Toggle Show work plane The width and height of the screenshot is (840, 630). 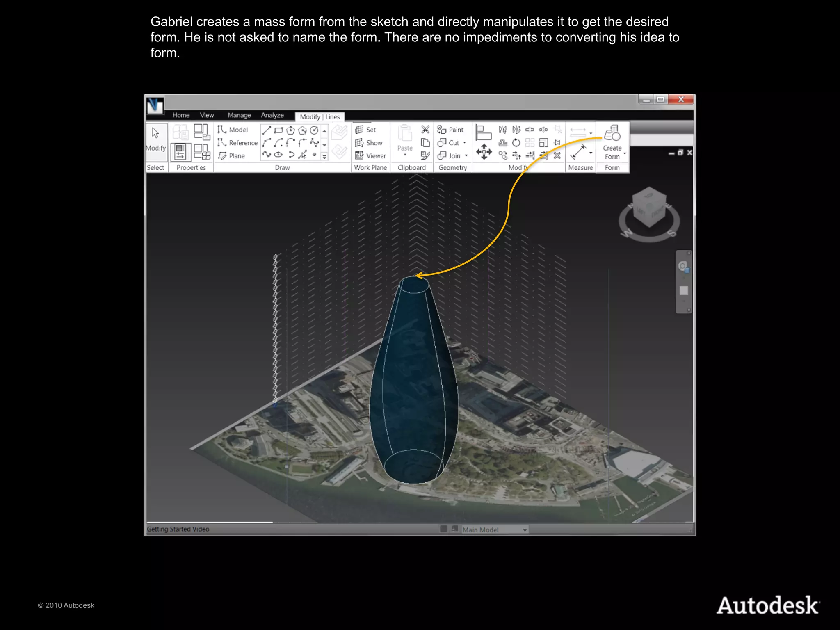pyautogui.click(x=369, y=143)
